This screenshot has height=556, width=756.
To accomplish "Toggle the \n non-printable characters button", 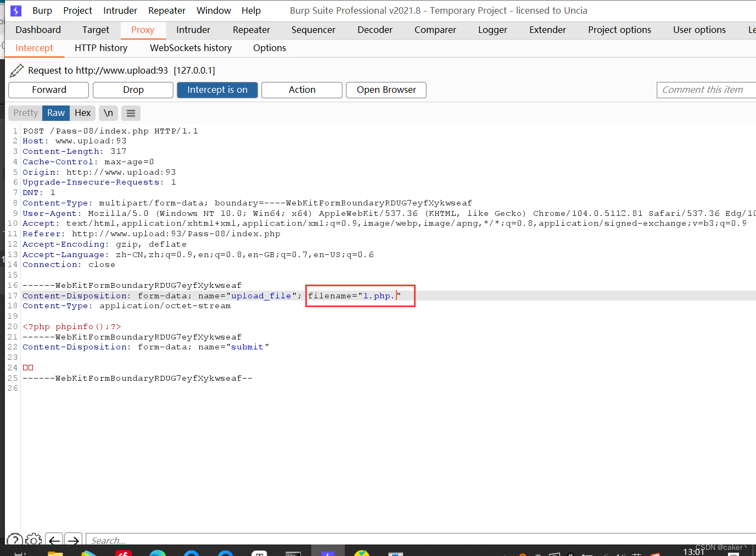I will point(108,113).
